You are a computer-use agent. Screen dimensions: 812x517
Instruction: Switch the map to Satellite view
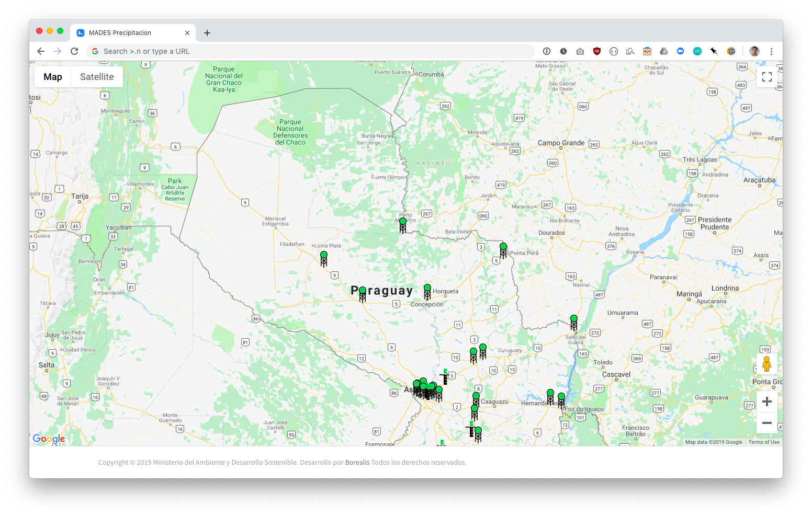pyautogui.click(x=97, y=77)
